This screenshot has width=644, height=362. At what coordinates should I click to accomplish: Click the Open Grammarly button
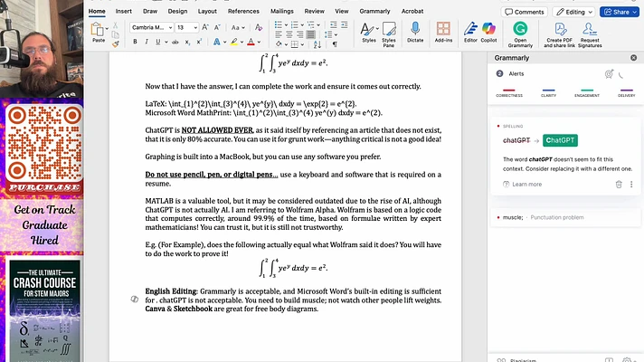520,34
